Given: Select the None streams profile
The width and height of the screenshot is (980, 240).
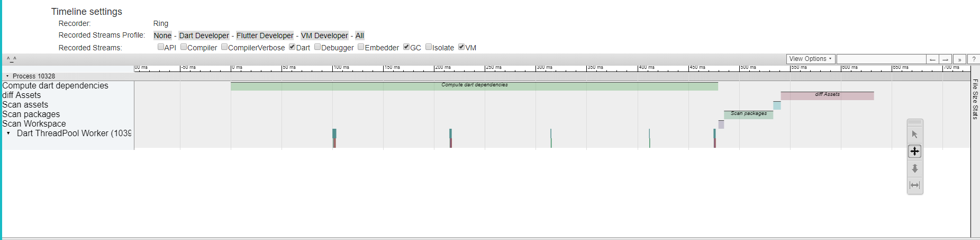Looking at the screenshot, I should pyautogui.click(x=162, y=35).
